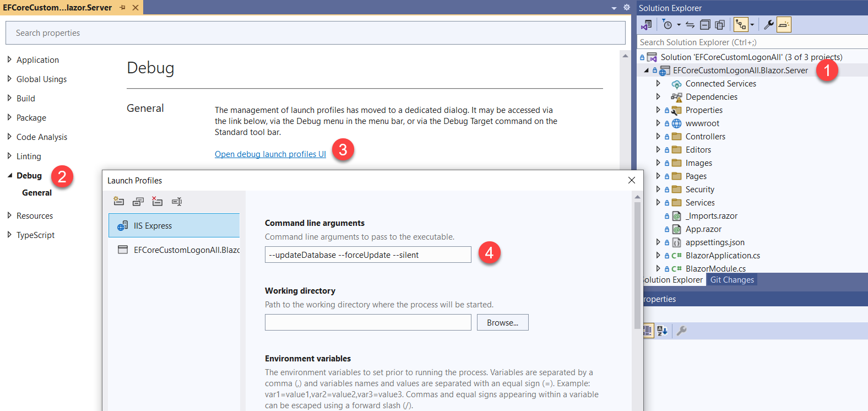Screen dimensions: 868x411
Task: Click the Pending Changes Filter clock icon
Action: tap(667, 25)
